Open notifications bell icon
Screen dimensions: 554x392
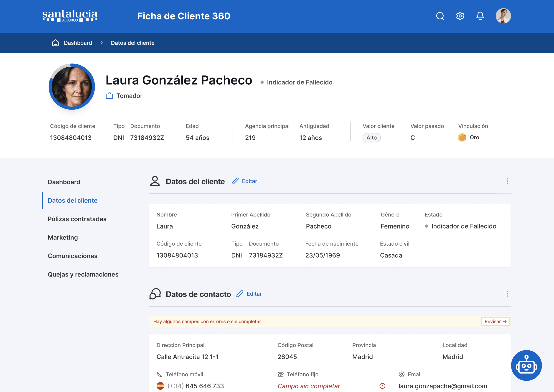tap(480, 16)
